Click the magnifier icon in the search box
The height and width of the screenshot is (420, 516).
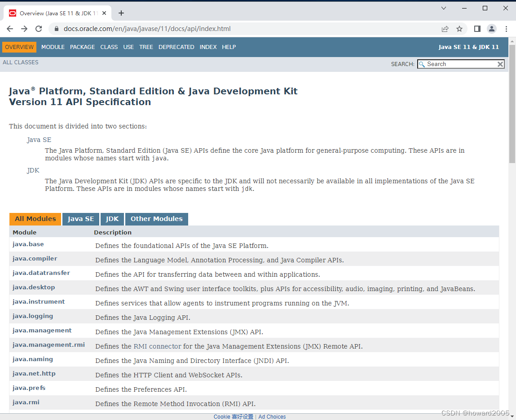422,64
